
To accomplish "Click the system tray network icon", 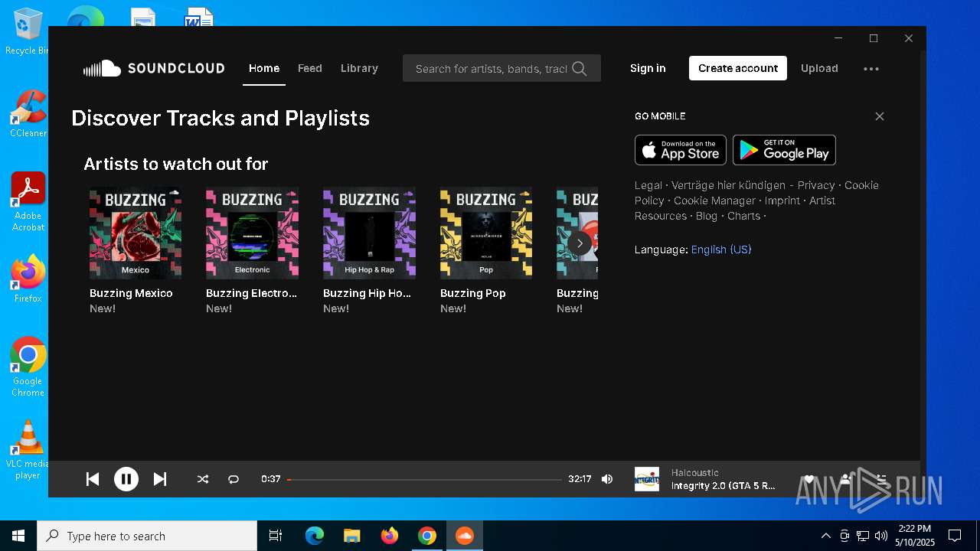I will 863,536.
